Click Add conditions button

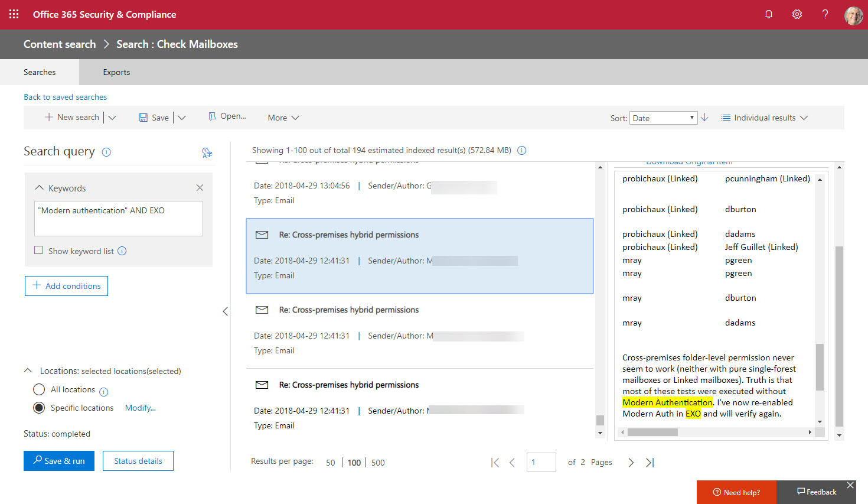click(x=66, y=286)
